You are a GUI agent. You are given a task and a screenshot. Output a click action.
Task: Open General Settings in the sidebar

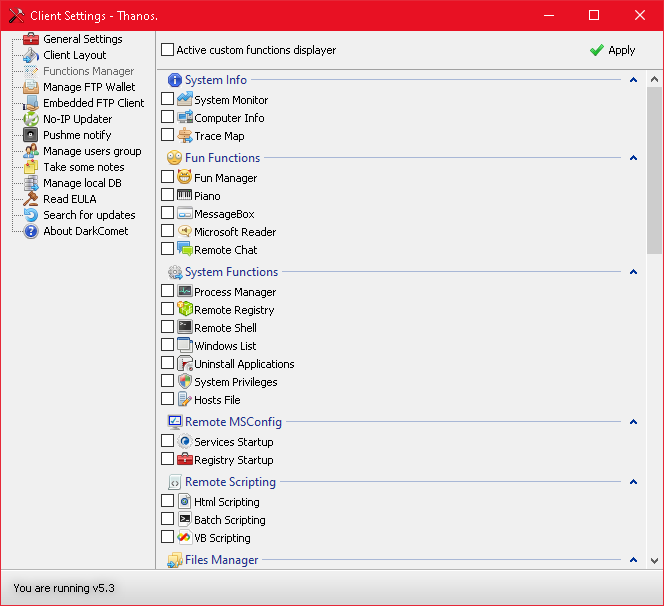point(82,39)
